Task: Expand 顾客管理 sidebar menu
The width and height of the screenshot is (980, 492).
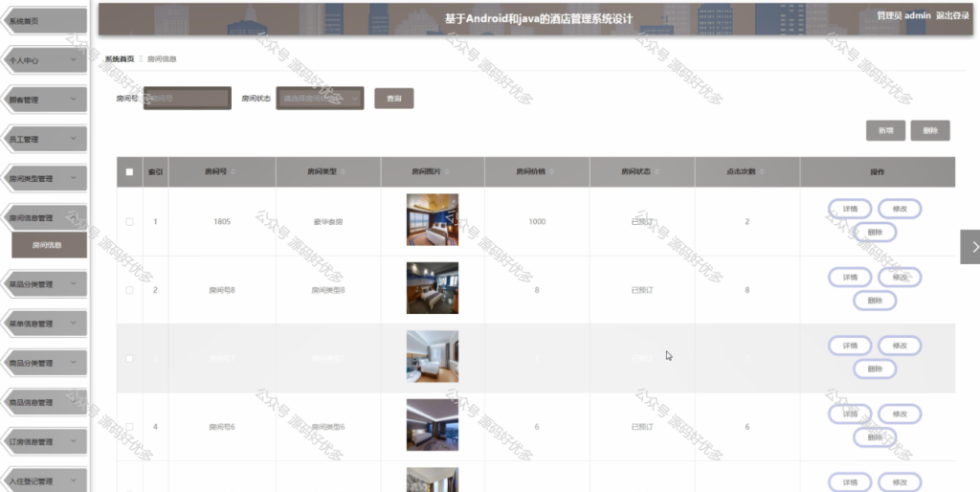Action: [44, 100]
